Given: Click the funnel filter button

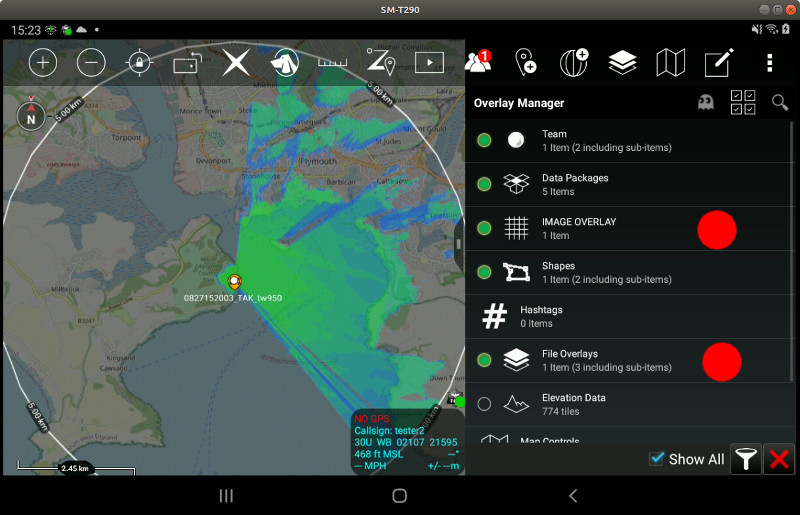Looking at the screenshot, I should [745, 459].
